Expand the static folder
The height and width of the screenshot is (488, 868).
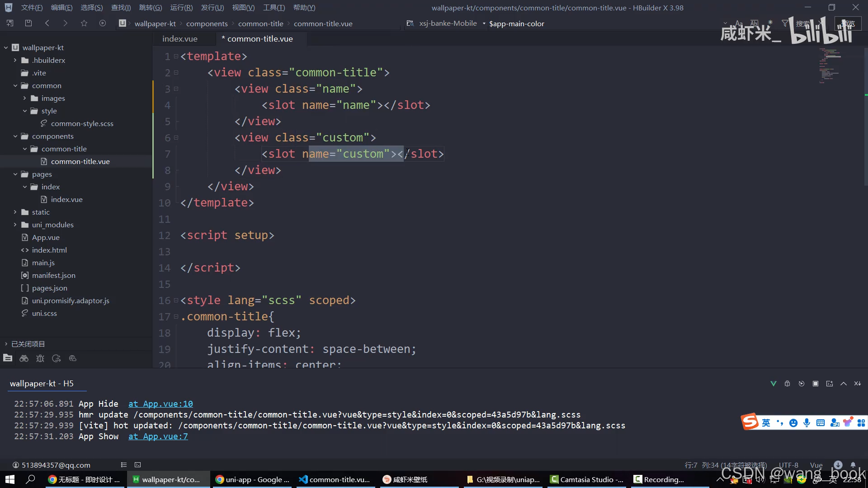point(15,212)
